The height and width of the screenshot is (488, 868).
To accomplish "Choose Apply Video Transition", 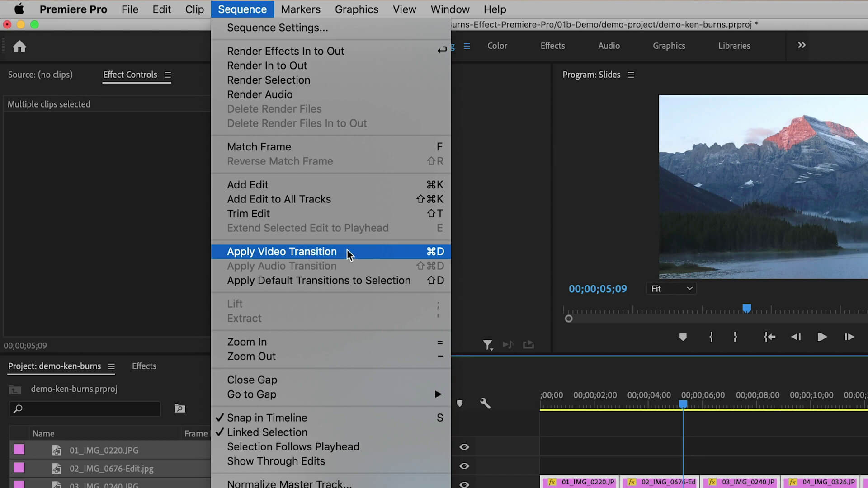I will [x=331, y=252].
